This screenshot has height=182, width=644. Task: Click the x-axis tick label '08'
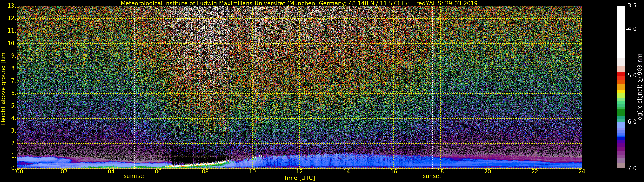(x=205, y=172)
